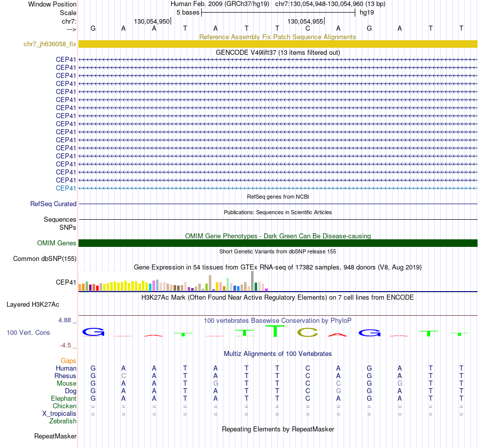Click the Scale label
Screen dimensions: 478x448
pyautogui.click(x=68, y=13)
